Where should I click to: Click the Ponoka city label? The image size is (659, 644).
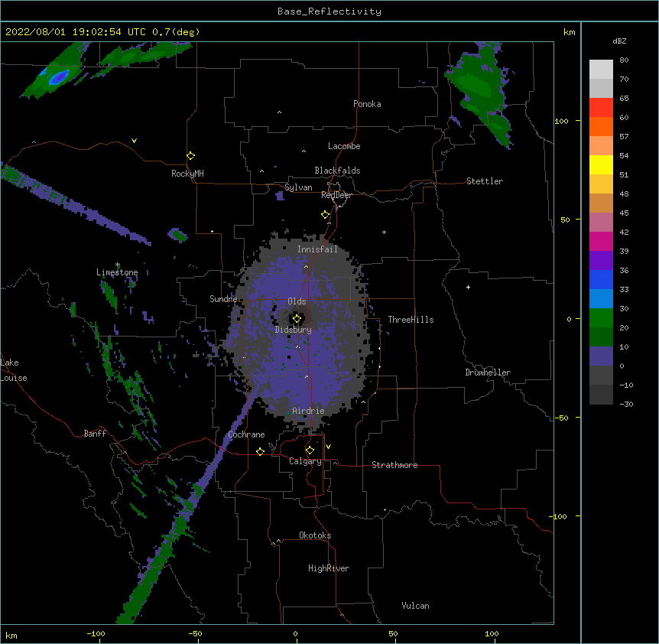coord(367,104)
